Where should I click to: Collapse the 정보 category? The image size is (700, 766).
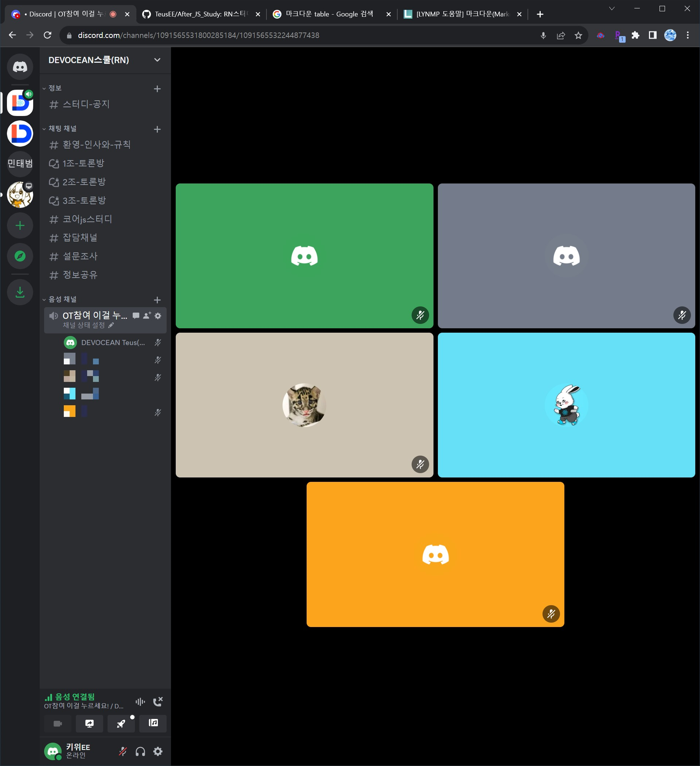52,88
